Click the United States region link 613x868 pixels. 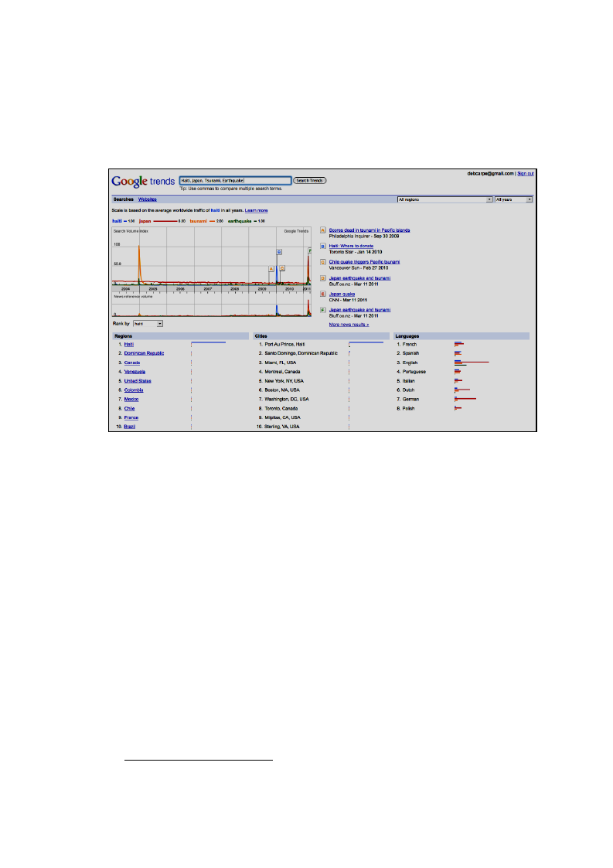click(x=138, y=381)
